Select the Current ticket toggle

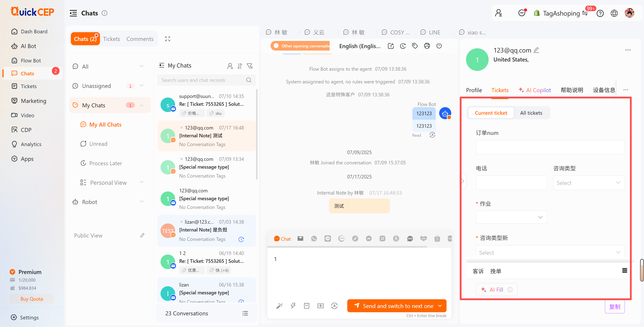(491, 113)
